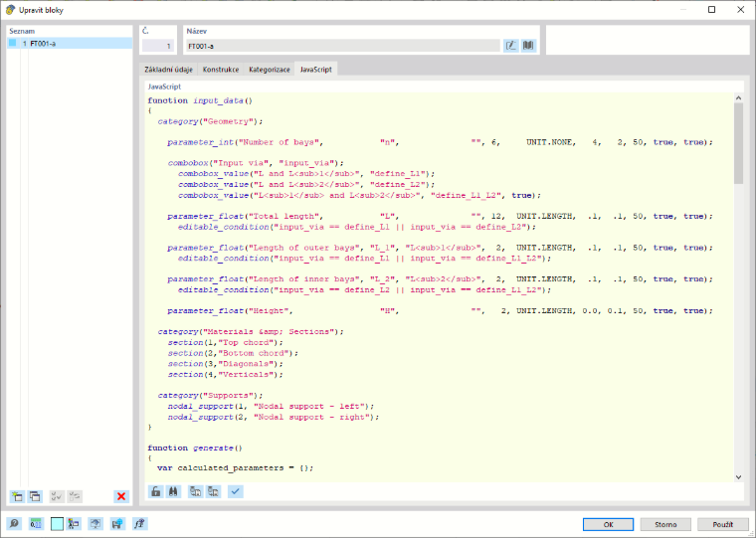Click the 'Height' parameter_float code line
Image resolution: width=756 pixels, height=538 pixels.
tap(440, 310)
